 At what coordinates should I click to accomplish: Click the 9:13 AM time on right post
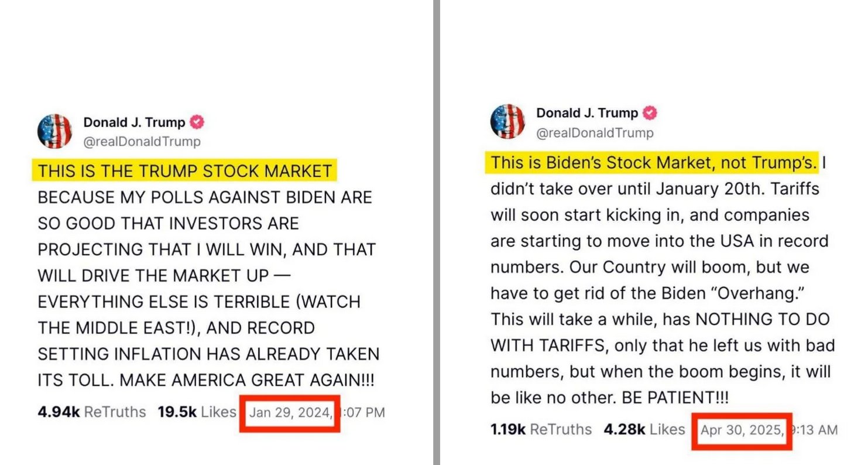[814, 430]
